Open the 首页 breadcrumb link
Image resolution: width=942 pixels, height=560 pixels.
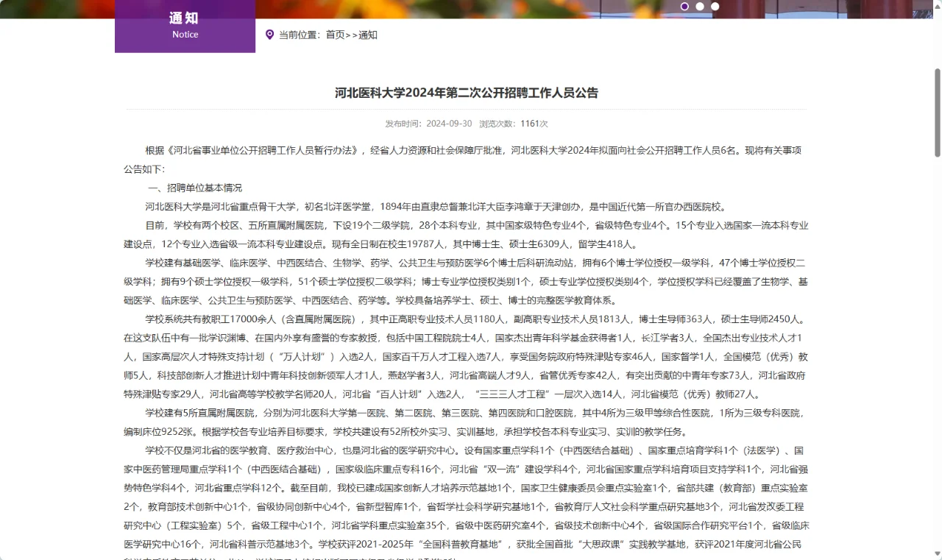click(335, 35)
